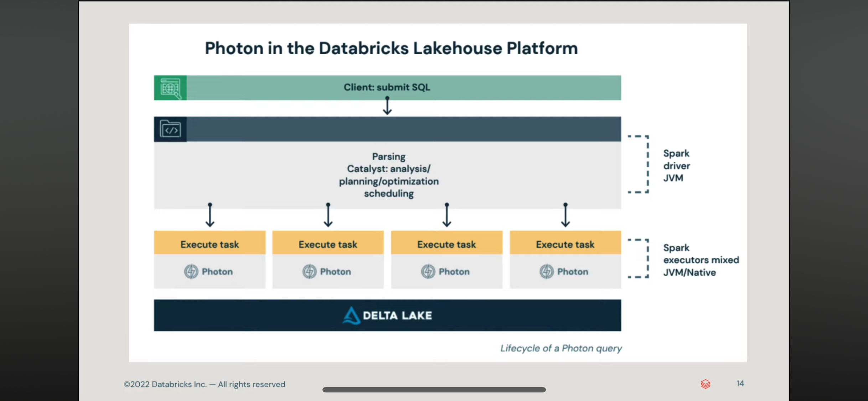868x401 pixels.
Task: Click the 'Parsing' text
Action: pos(389,157)
